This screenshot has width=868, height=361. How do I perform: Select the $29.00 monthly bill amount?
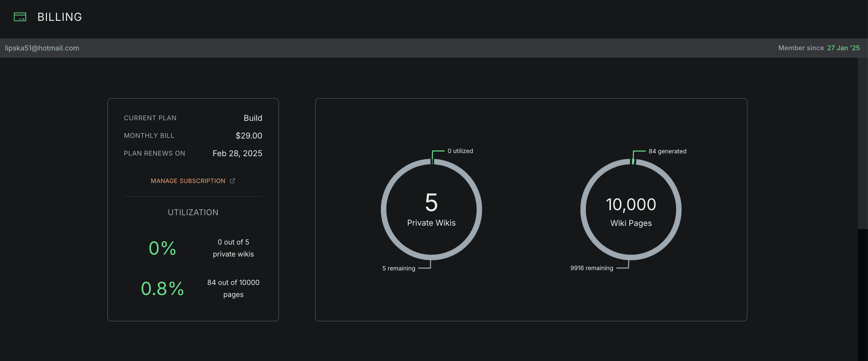pos(249,136)
